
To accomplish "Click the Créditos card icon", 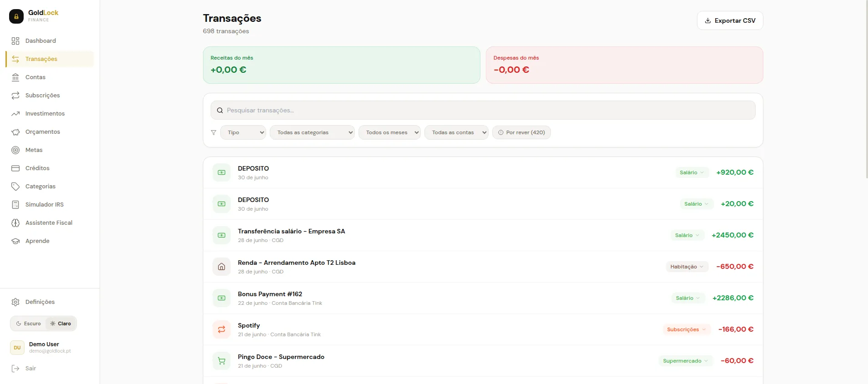I will [15, 168].
